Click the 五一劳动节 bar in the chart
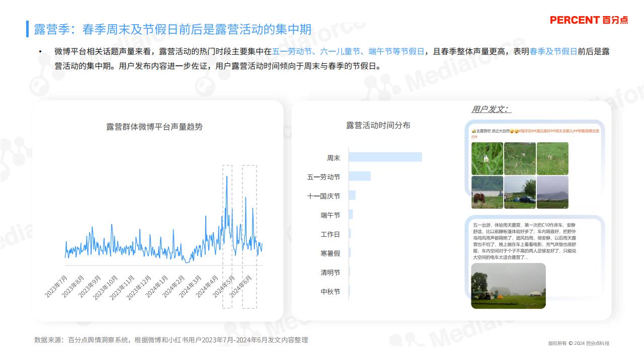 pos(360,176)
